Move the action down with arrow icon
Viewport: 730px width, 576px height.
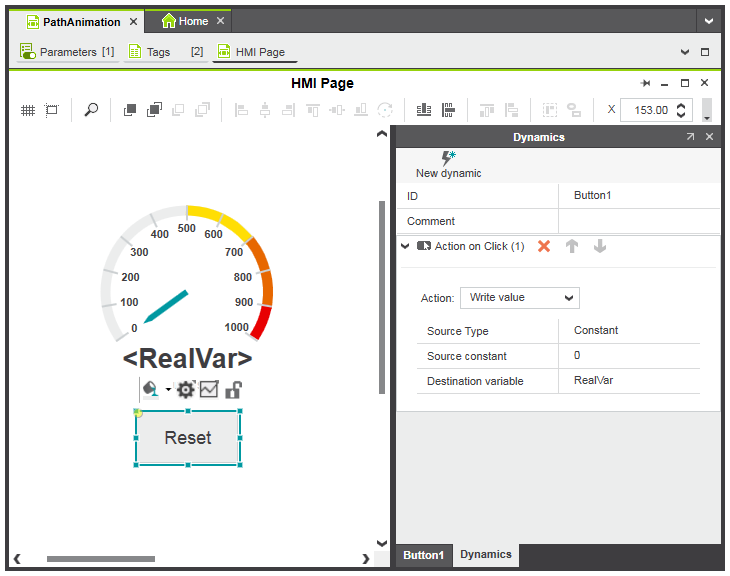pos(600,246)
